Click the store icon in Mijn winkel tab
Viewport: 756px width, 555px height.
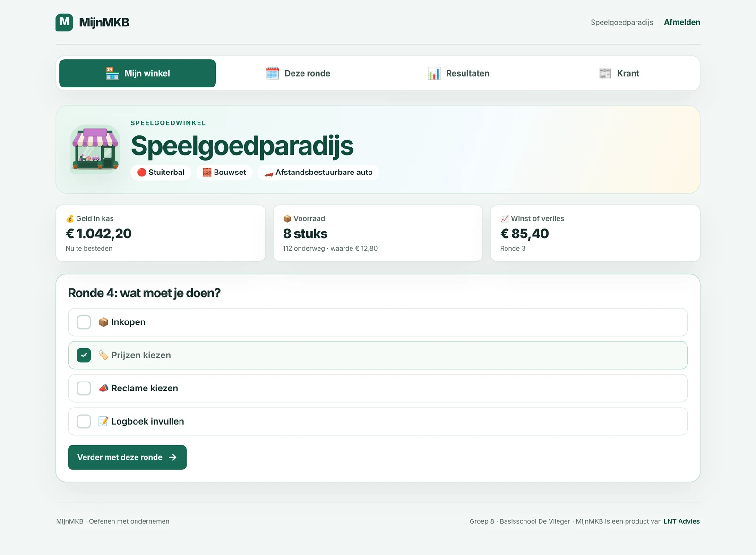[x=112, y=73]
